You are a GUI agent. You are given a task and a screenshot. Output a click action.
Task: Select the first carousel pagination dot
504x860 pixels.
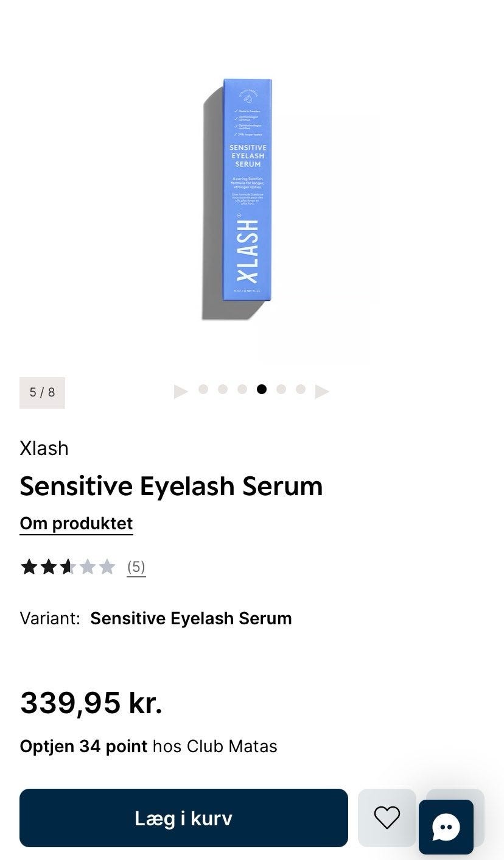203,389
